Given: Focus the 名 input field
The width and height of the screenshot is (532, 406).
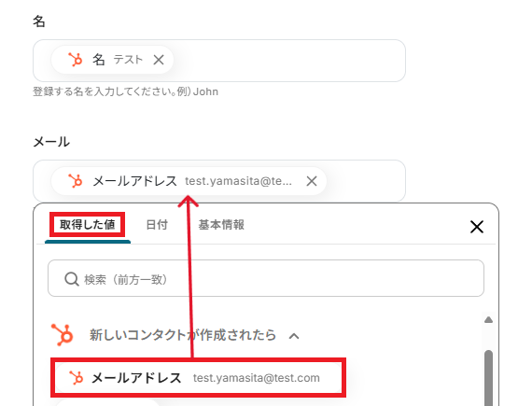Looking at the screenshot, I should click(219, 61).
